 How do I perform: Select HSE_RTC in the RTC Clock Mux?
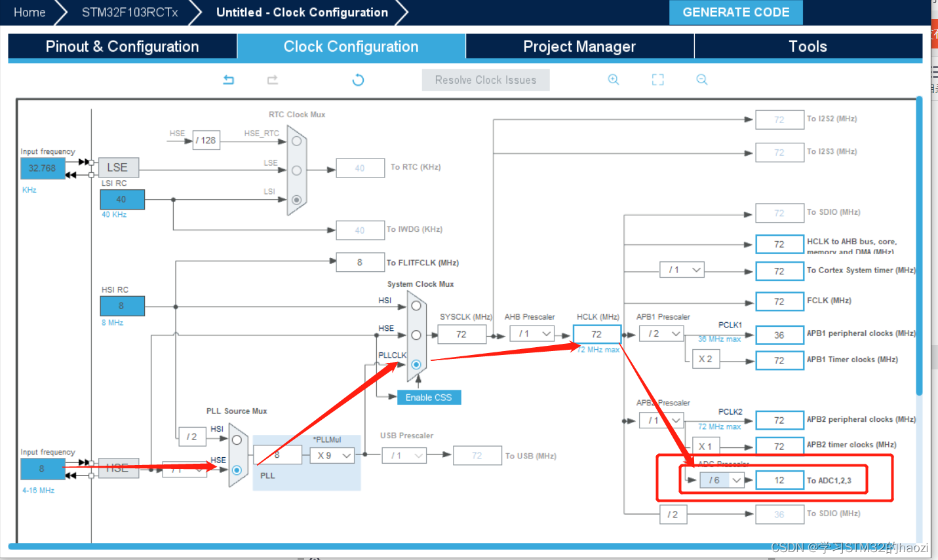[296, 141]
